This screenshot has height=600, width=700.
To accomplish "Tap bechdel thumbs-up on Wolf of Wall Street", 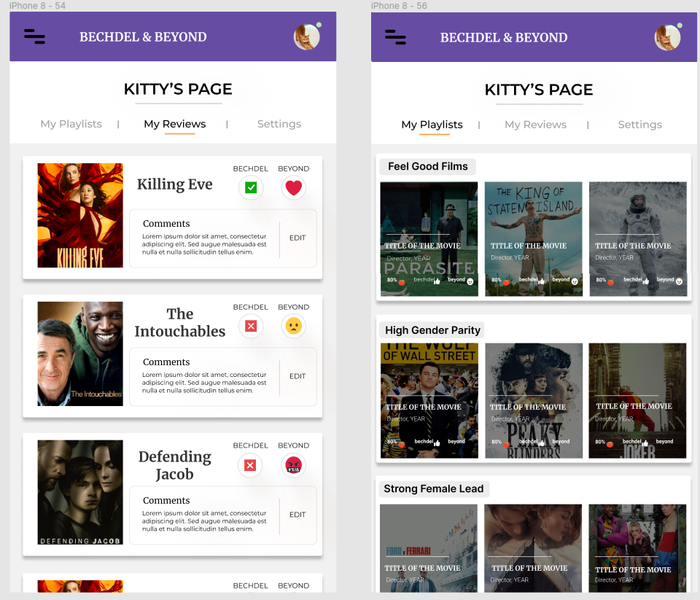I will (x=437, y=443).
